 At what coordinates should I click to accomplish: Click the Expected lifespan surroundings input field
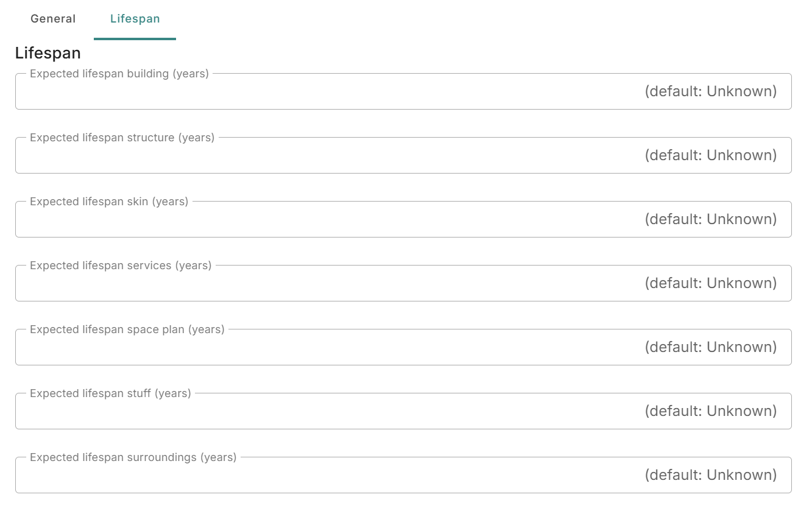pos(402,474)
